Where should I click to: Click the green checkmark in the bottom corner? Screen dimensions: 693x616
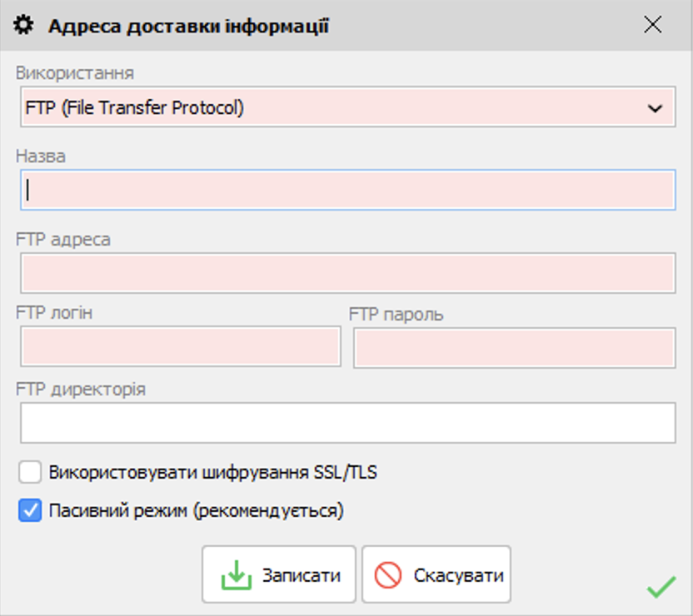[x=661, y=588]
